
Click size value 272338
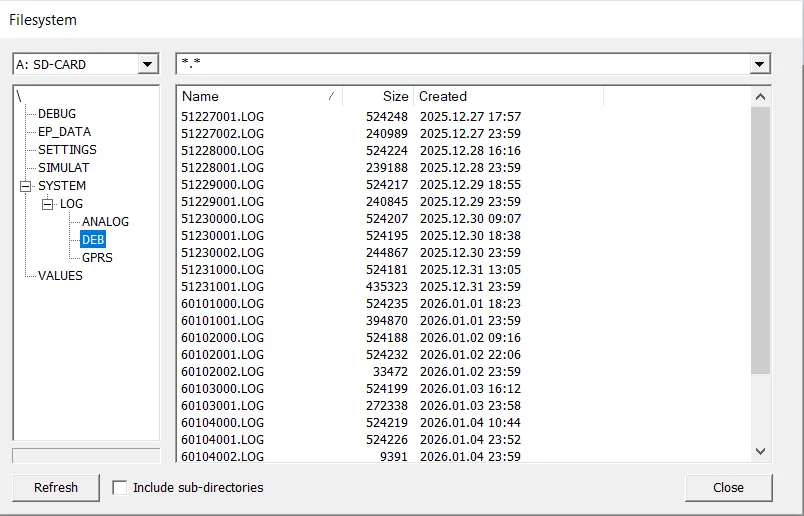(387, 405)
